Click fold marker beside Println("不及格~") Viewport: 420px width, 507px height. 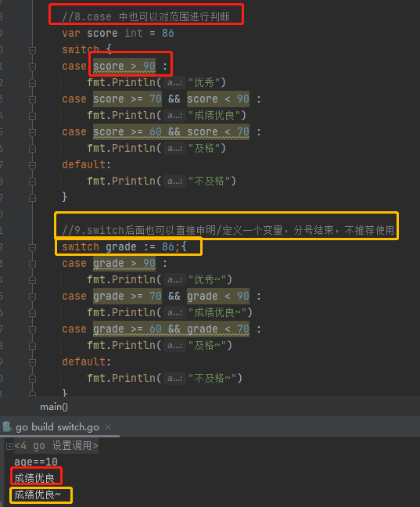tap(32, 379)
